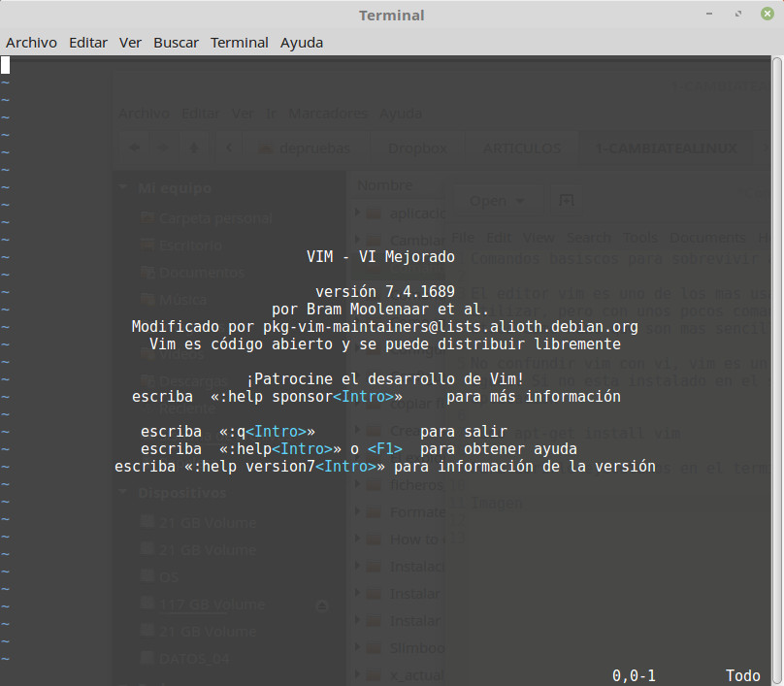Screen dimensions: 784x686
Task: Select '117 GB Volume' in file manager sidebar
Action: (203, 604)
